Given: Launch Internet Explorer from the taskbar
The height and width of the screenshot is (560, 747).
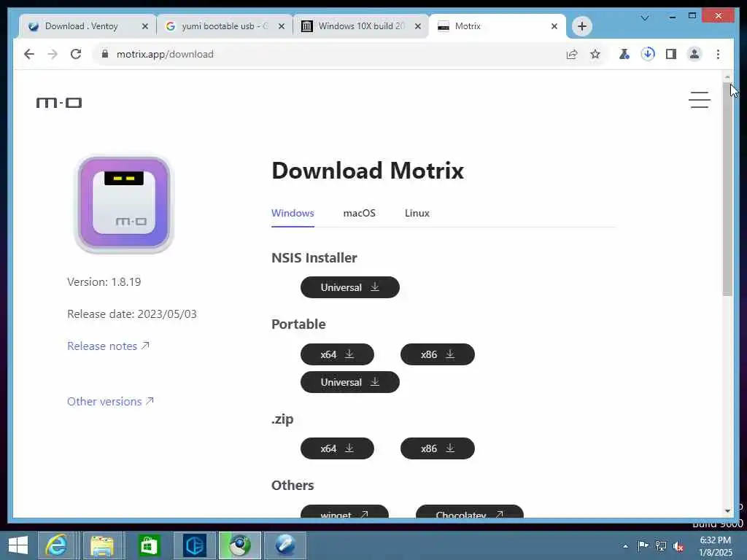Looking at the screenshot, I should pyautogui.click(x=55, y=545).
